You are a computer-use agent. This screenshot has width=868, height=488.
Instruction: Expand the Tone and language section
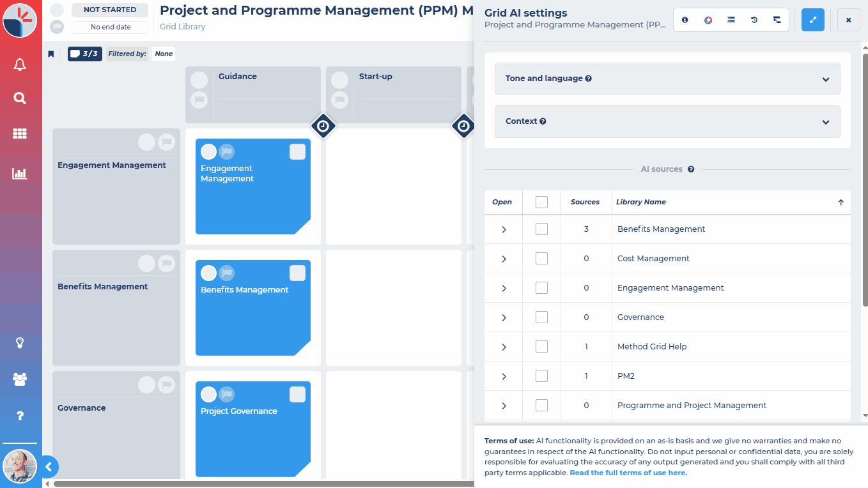(x=667, y=79)
